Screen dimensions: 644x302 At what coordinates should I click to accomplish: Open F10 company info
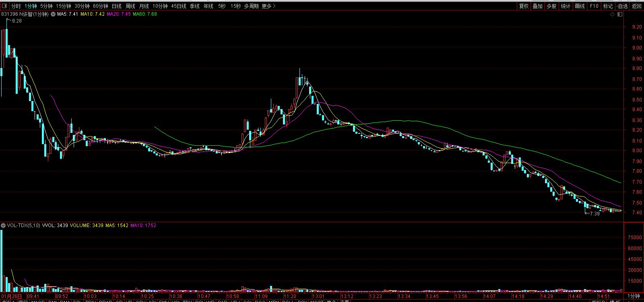594,6
